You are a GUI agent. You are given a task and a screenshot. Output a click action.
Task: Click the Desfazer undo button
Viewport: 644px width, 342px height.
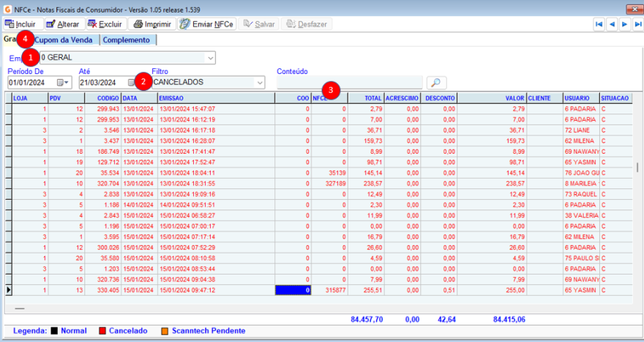[307, 24]
